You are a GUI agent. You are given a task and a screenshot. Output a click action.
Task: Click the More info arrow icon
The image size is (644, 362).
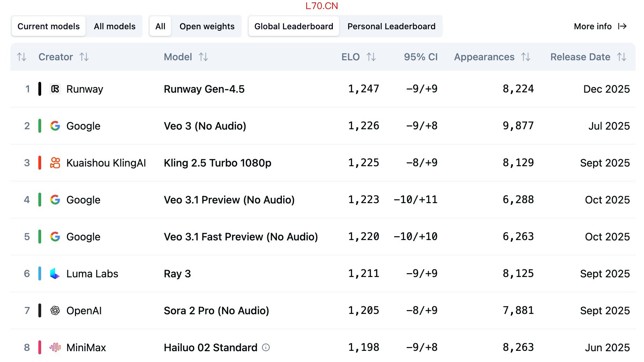click(622, 26)
